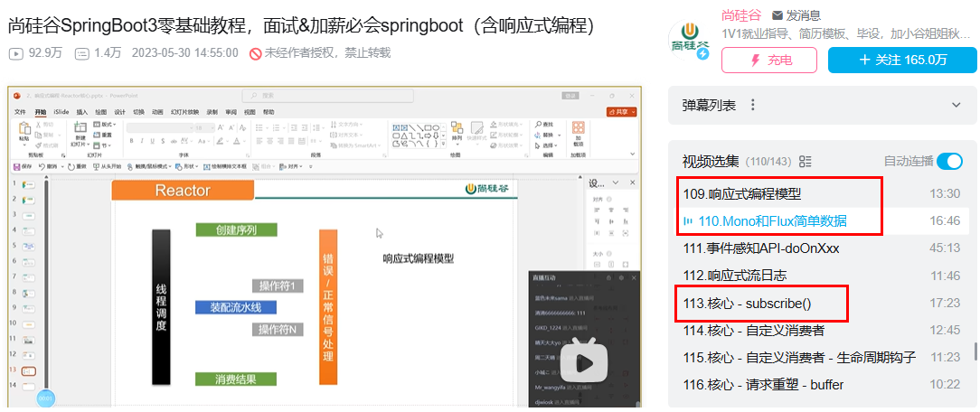Open the 对齐 dropdown in quick access toolbar
Viewport: 980px width, 412px height.
[x=290, y=166]
